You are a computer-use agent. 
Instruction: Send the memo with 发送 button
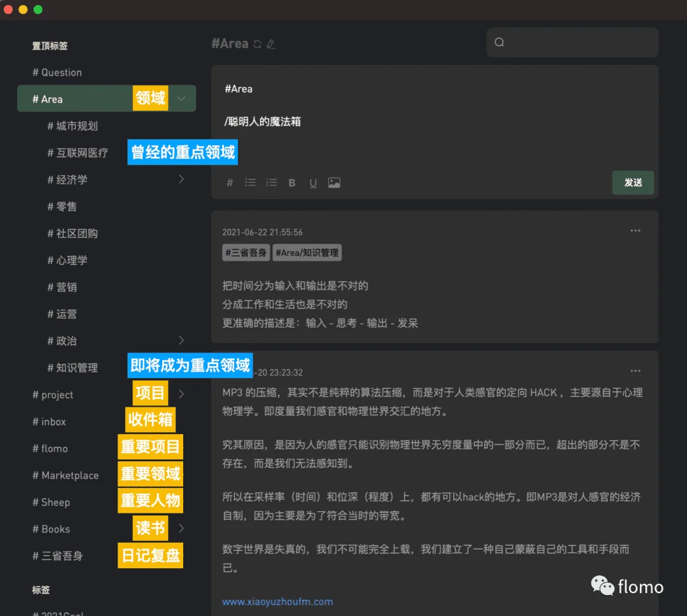tap(633, 183)
